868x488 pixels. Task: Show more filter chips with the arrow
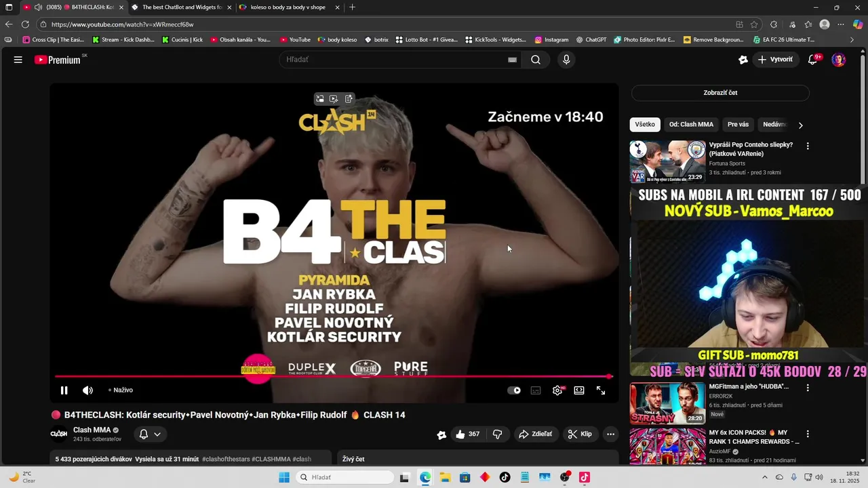[x=800, y=125]
